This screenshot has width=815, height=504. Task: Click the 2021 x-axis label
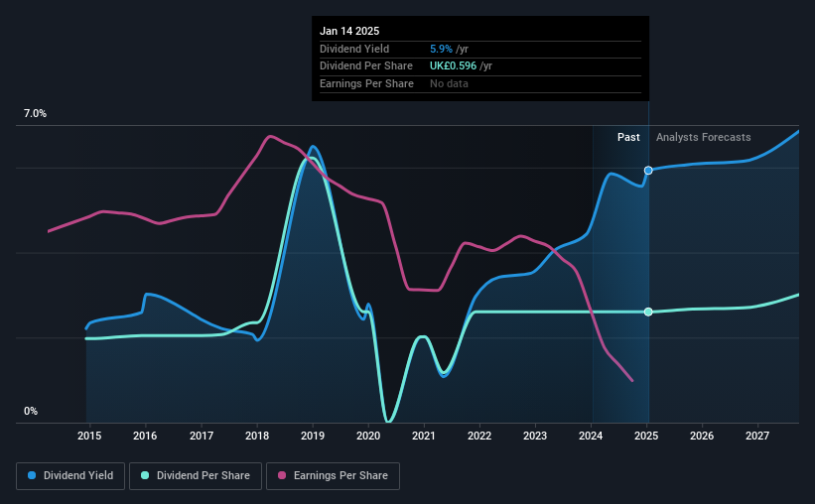(x=424, y=436)
